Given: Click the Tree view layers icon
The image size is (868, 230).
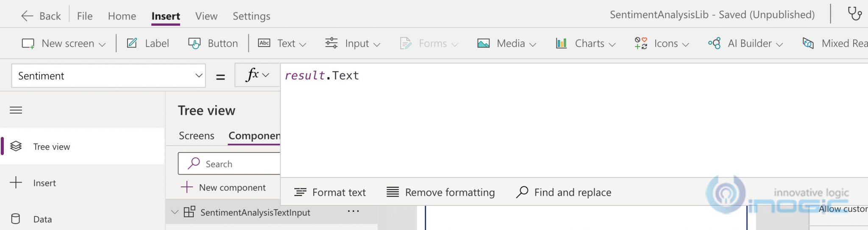Looking at the screenshot, I should click(16, 147).
